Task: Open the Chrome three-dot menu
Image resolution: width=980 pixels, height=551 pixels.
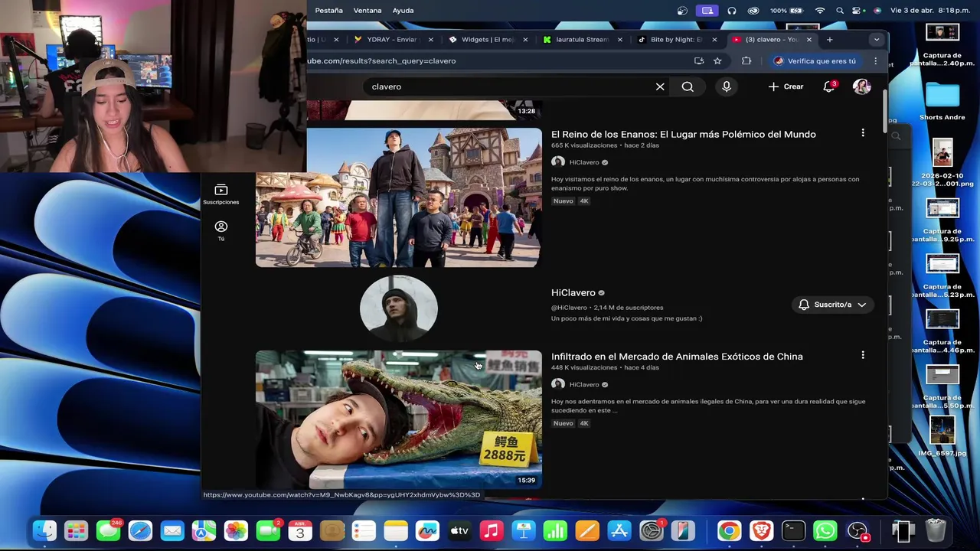Action: coord(876,61)
